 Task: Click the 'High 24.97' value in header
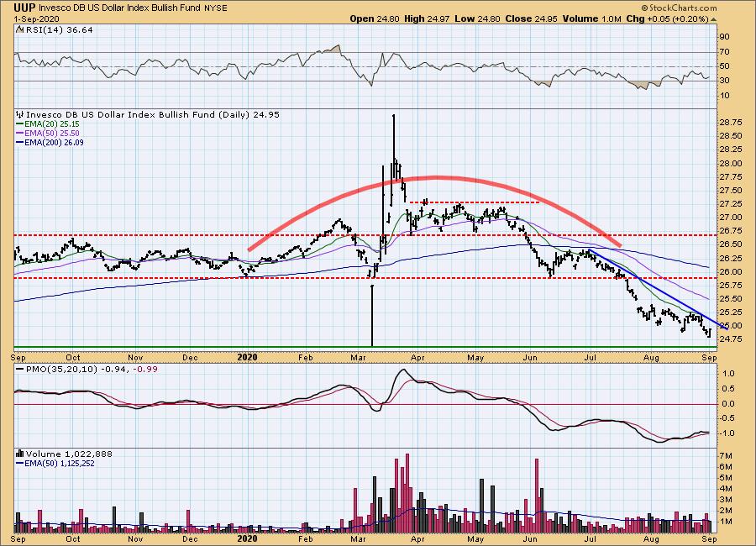427,18
